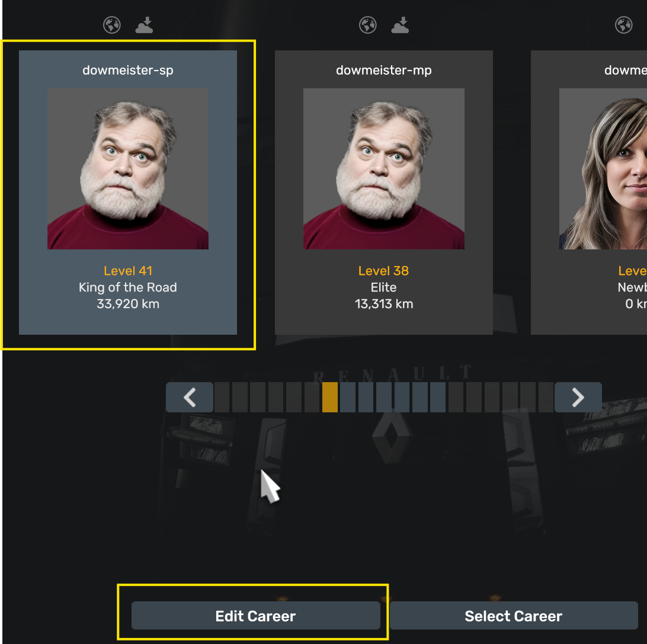
Task: Click the dowmeister-sp avatar photo
Action: click(128, 169)
